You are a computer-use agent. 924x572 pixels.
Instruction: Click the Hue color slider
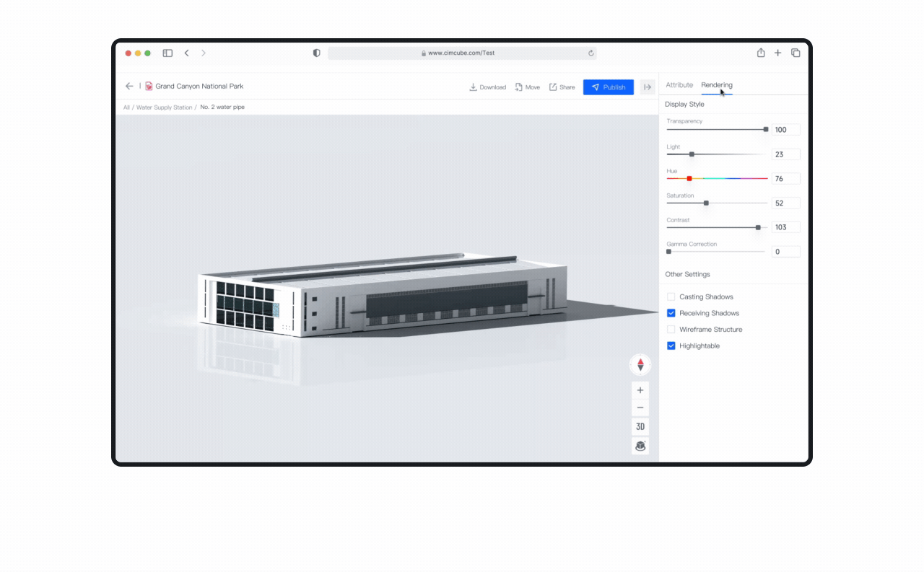pos(716,178)
